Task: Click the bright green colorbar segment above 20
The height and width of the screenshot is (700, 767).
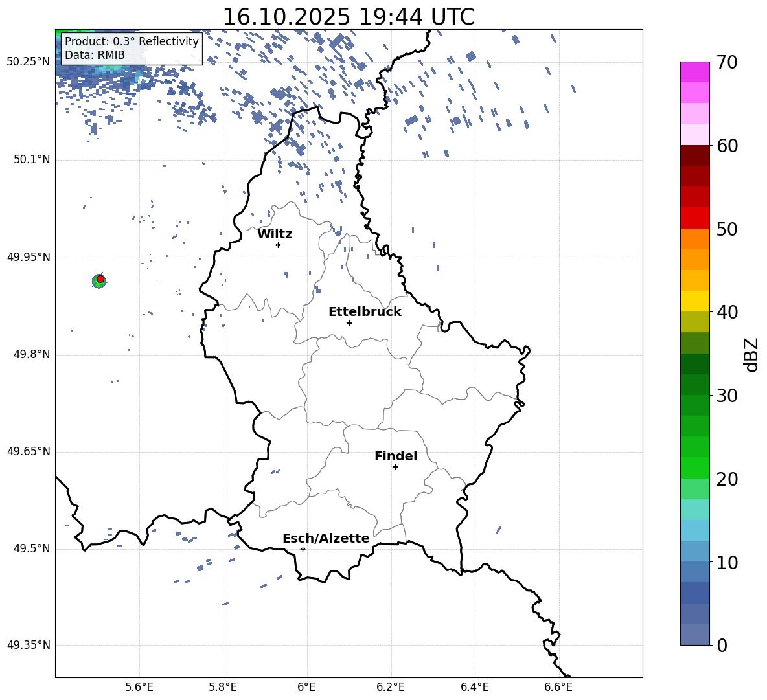Action: [694, 468]
